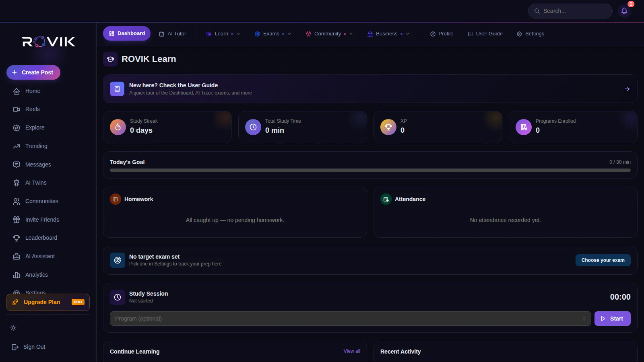Click the AI Twins icon

point(17,183)
